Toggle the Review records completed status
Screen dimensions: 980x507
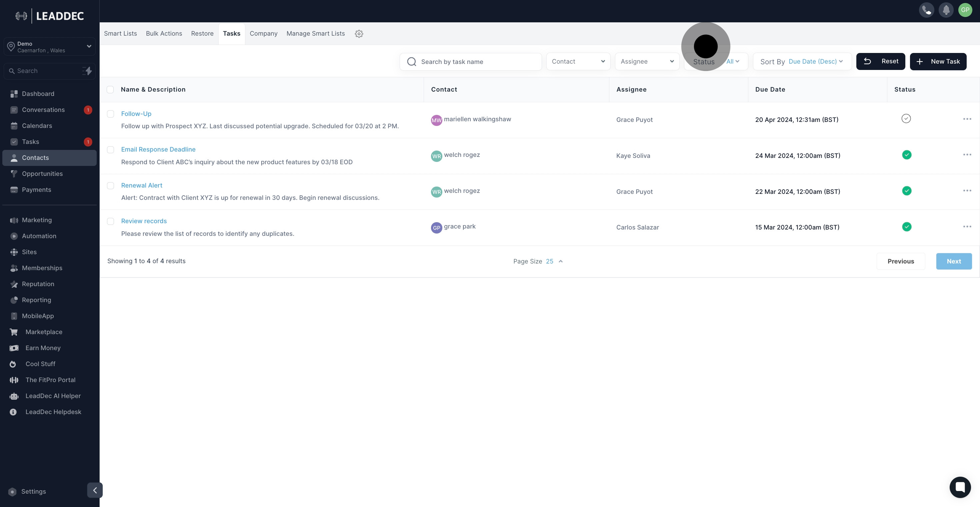(x=907, y=227)
